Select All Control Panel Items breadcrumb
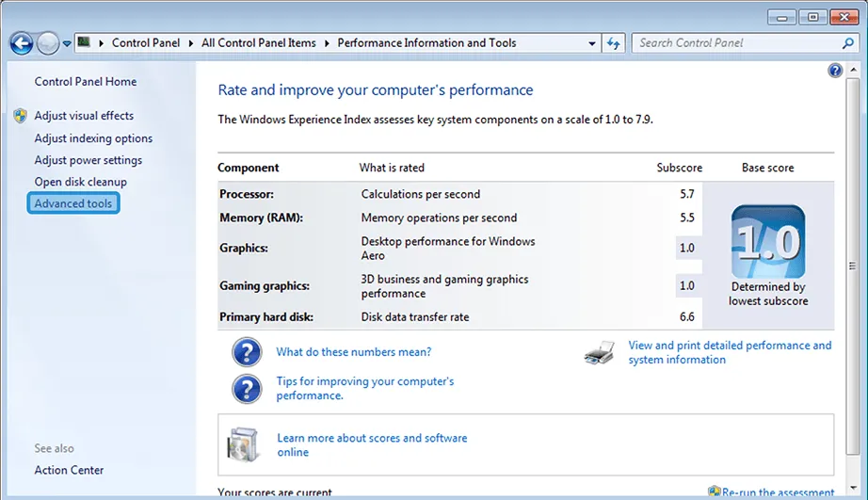 tap(259, 43)
